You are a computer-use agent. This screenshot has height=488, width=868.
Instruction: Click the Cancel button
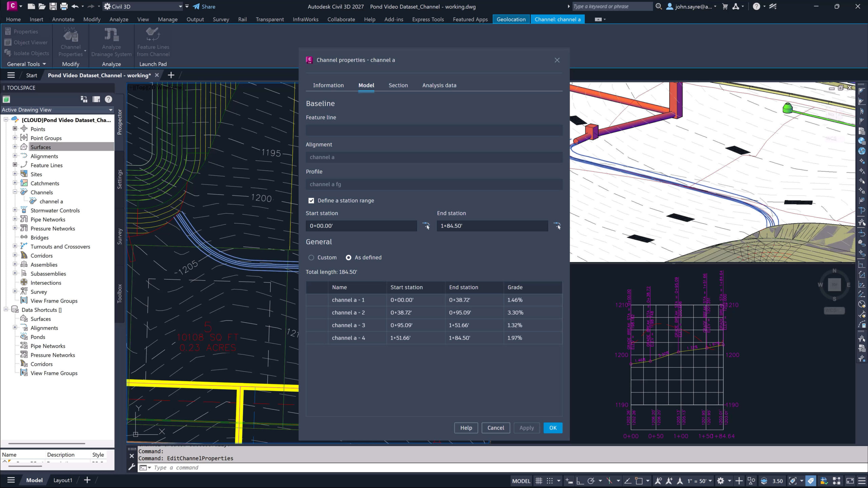tap(495, 428)
